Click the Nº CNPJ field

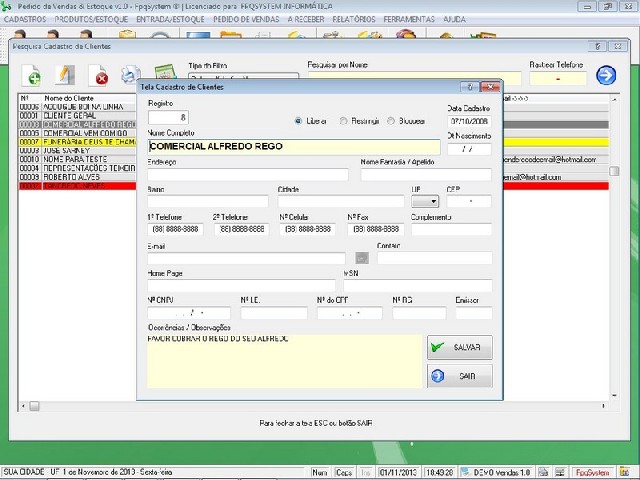tap(189, 313)
